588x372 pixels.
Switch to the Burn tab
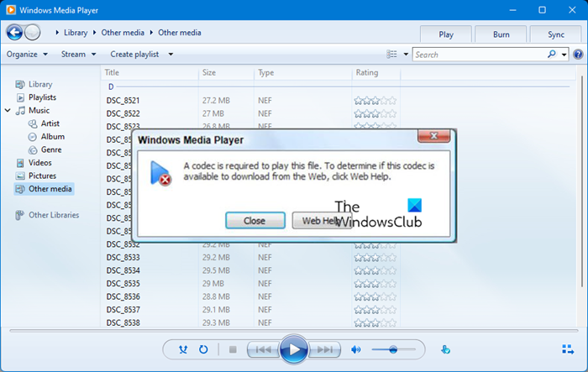pyautogui.click(x=501, y=34)
